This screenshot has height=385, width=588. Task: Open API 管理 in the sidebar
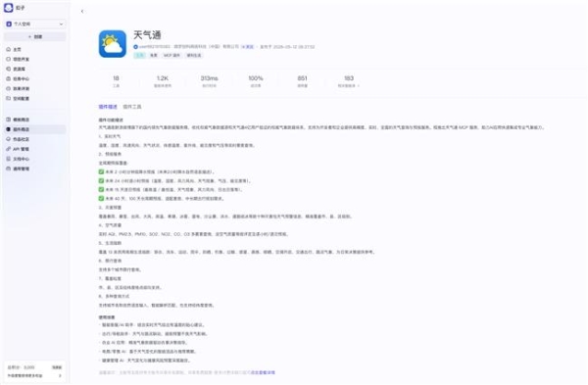(35, 149)
